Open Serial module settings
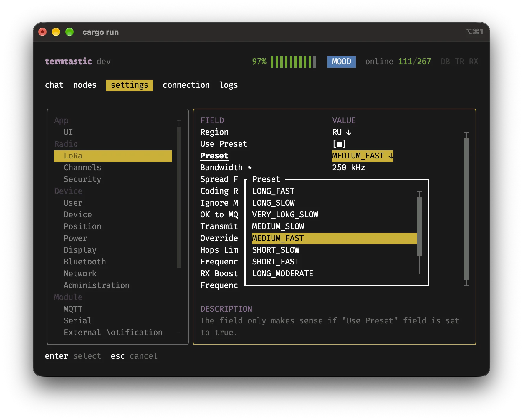 (78, 321)
